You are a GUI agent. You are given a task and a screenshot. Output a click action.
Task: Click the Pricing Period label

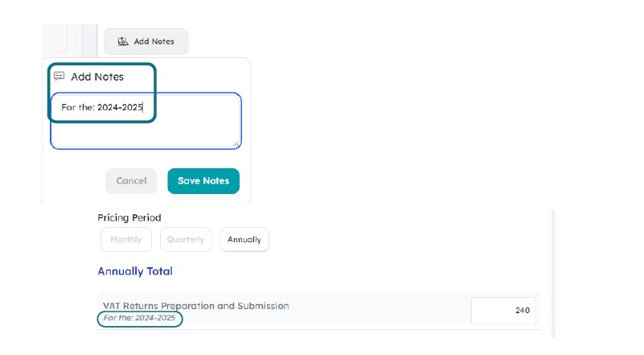pos(129,218)
